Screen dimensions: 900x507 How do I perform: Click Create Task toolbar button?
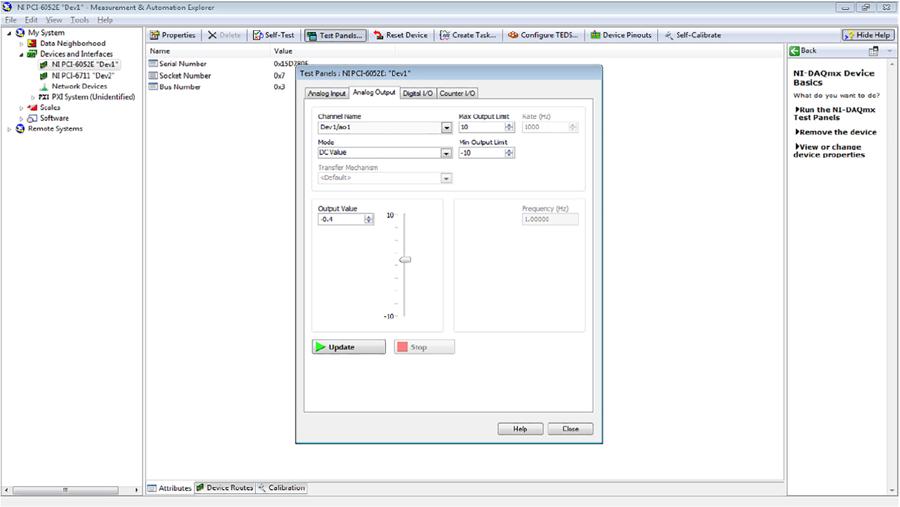click(468, 35)
